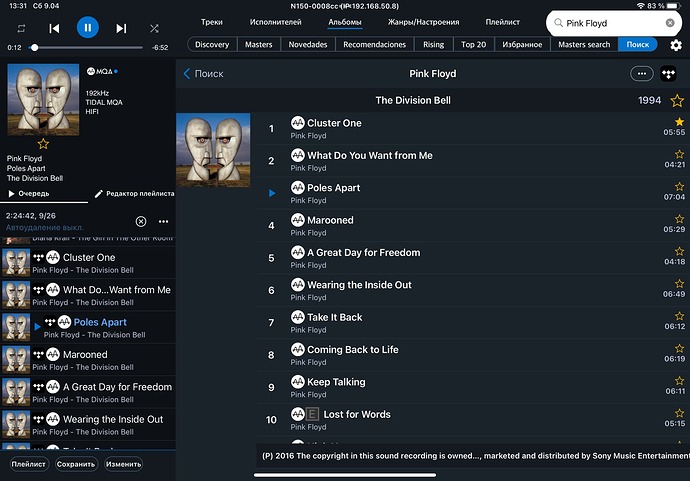Favorite The Division Bell album star
Image resolution: width=690 pixels, height=481 pixels.
pyautogui.click(x=677, y=101)
